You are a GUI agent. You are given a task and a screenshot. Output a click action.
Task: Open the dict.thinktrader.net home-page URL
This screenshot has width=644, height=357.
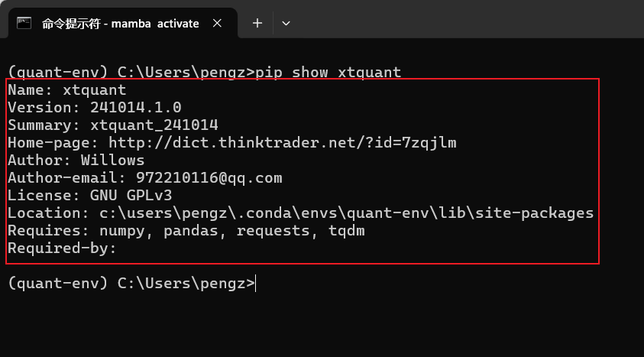coord(282,143)
